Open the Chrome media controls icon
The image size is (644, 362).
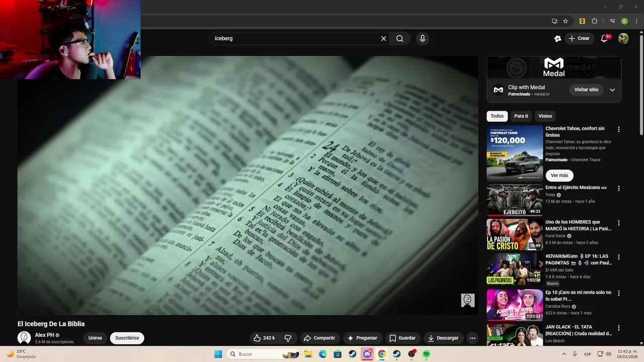612,21
